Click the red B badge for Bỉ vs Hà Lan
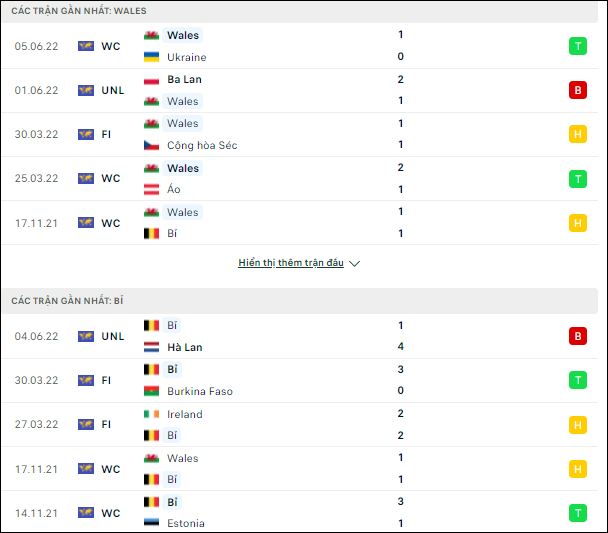This screenshot has width=608, height=533. coord(577,336)
